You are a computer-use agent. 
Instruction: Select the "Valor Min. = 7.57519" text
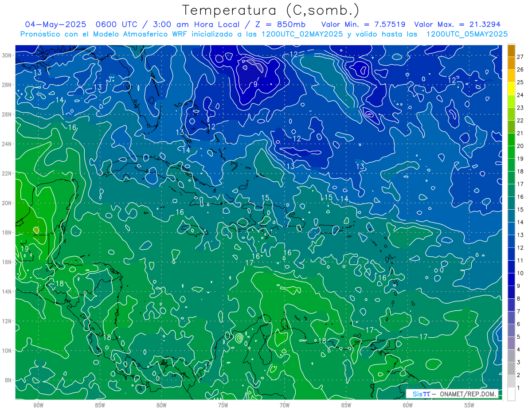pyautogui.click(x=364, y=24)
